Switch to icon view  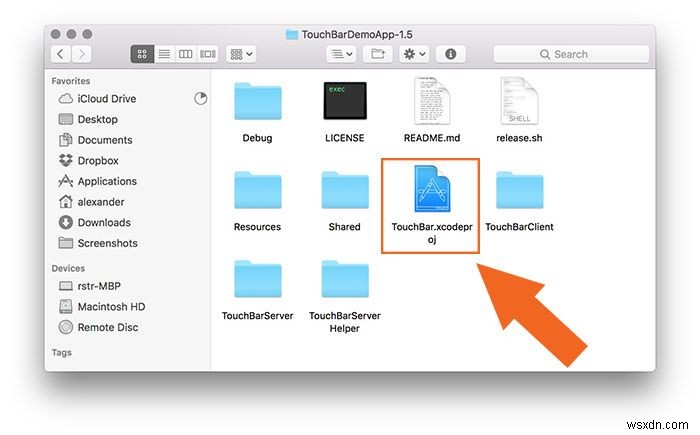[142, 54]
